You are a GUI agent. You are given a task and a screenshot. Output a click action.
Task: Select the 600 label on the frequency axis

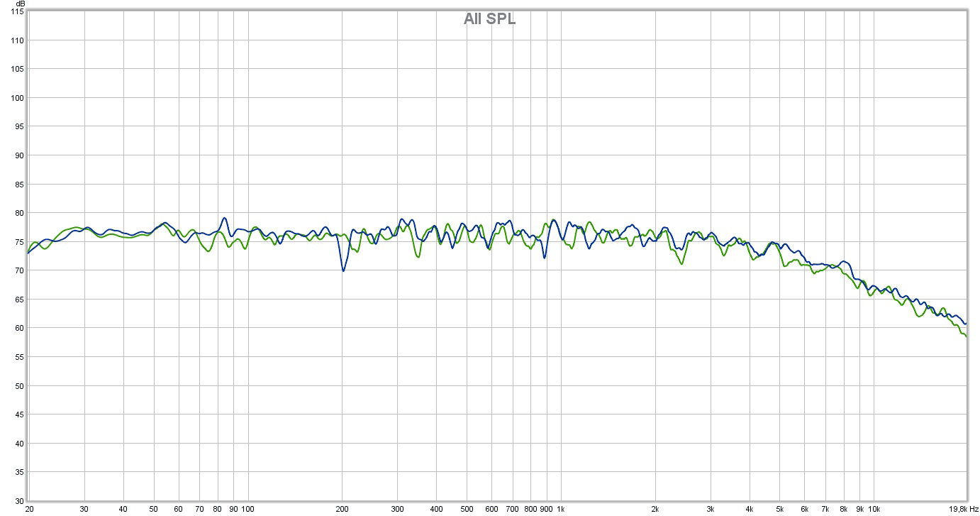(492, 509)
